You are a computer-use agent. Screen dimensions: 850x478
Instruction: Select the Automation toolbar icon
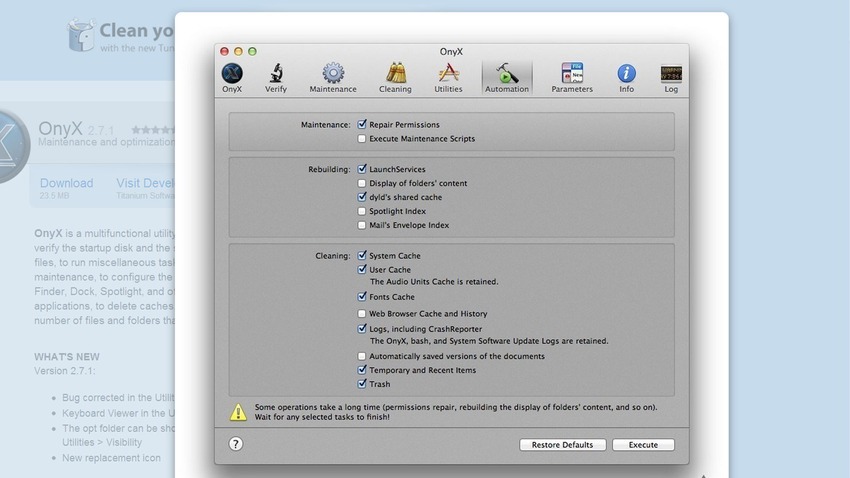[x=506, y=76]
